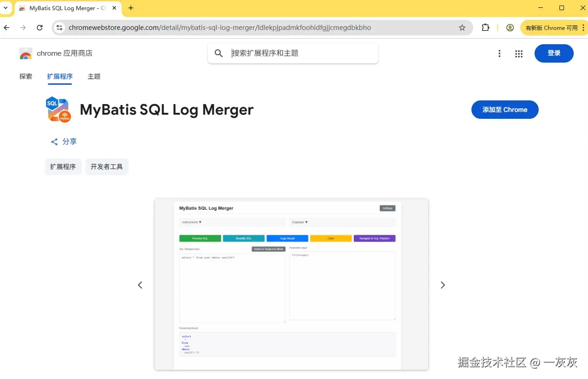Viewport: 588px width, 379px height.
Task: Click Switch to Single-box Mode in preview
Action: [x=269, y=249]
